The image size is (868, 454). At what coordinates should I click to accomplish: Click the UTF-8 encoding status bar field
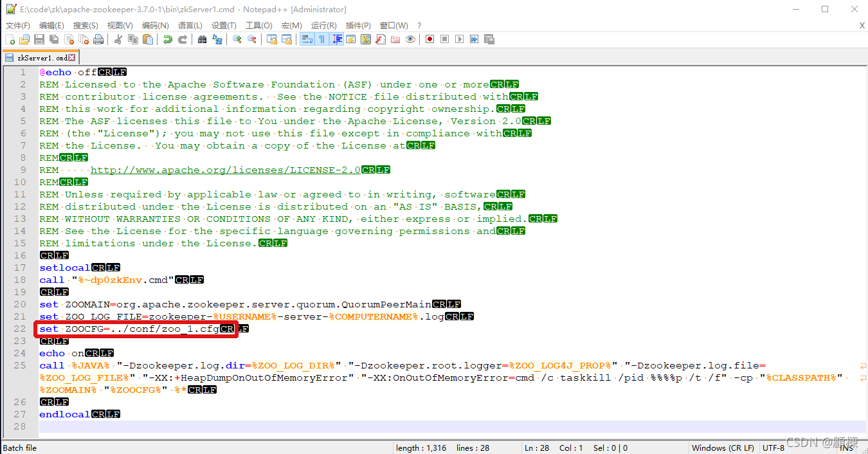click(773, 448)
